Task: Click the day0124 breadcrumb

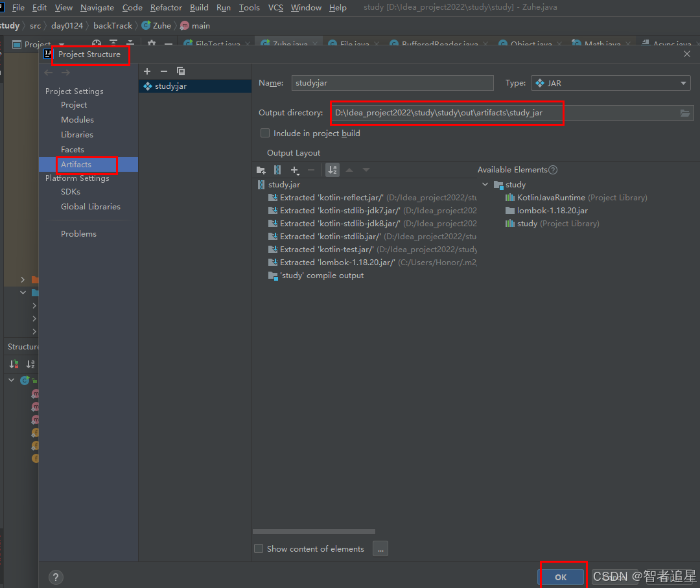Action: pyautogui.click(x=67, y=26)
